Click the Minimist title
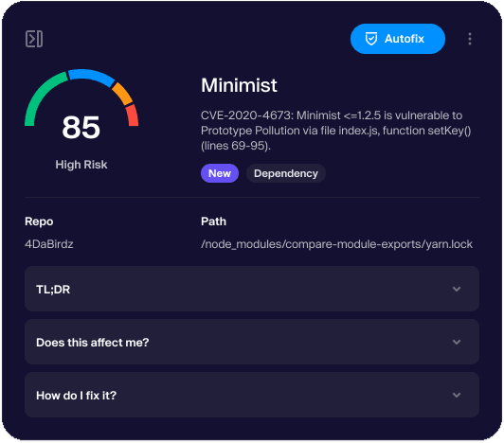 (239, 85)
